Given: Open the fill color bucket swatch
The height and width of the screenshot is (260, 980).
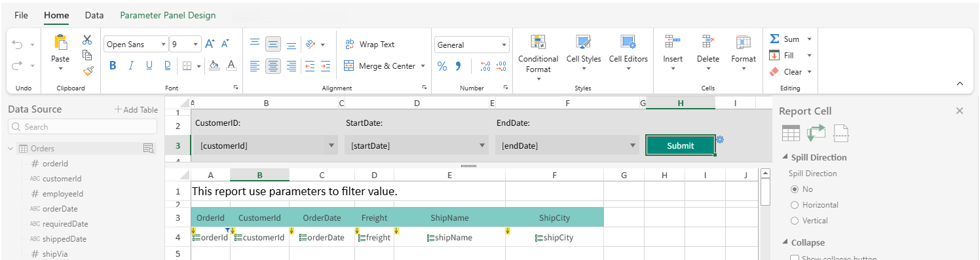Looking at the screenshot, I should [x=214, y=65].
